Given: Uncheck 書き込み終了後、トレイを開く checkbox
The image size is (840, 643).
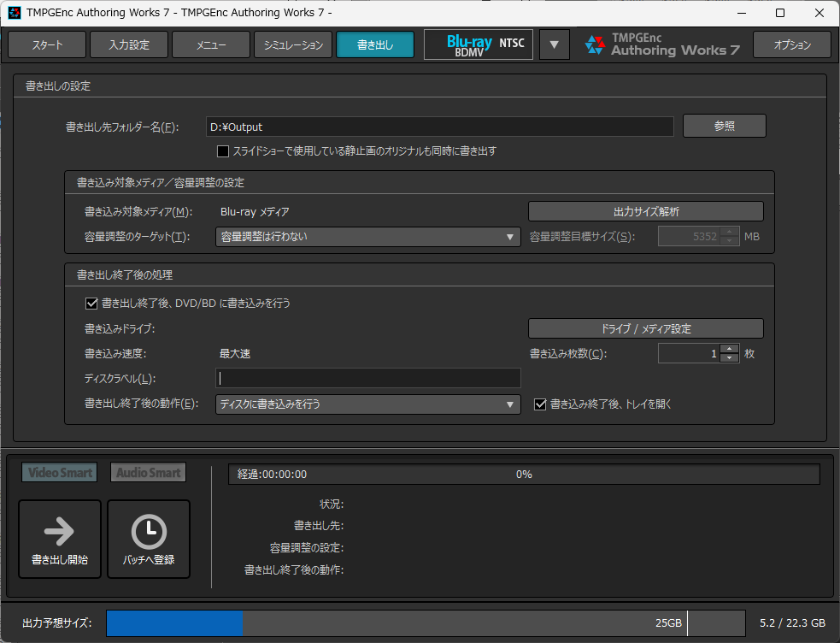Looking at the screenshot, I should click(540, 404).
